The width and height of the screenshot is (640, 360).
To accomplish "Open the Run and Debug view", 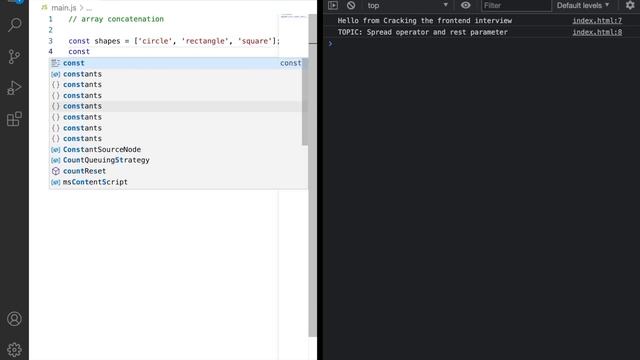I will (x=14, y=88).
